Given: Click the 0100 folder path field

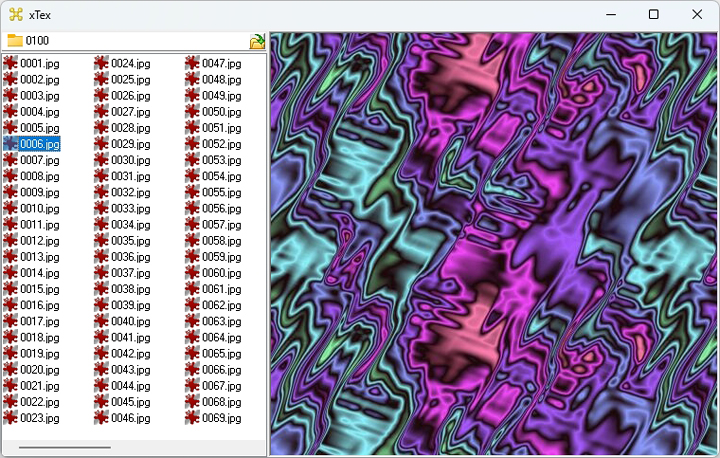Looking at the screenshot, I should 130,41.
